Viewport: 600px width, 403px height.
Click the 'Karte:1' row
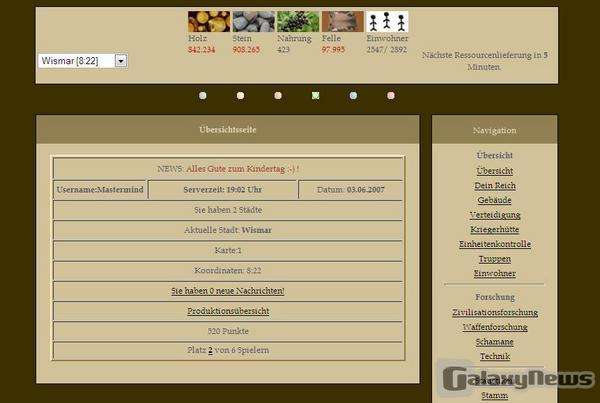[228, 250]
